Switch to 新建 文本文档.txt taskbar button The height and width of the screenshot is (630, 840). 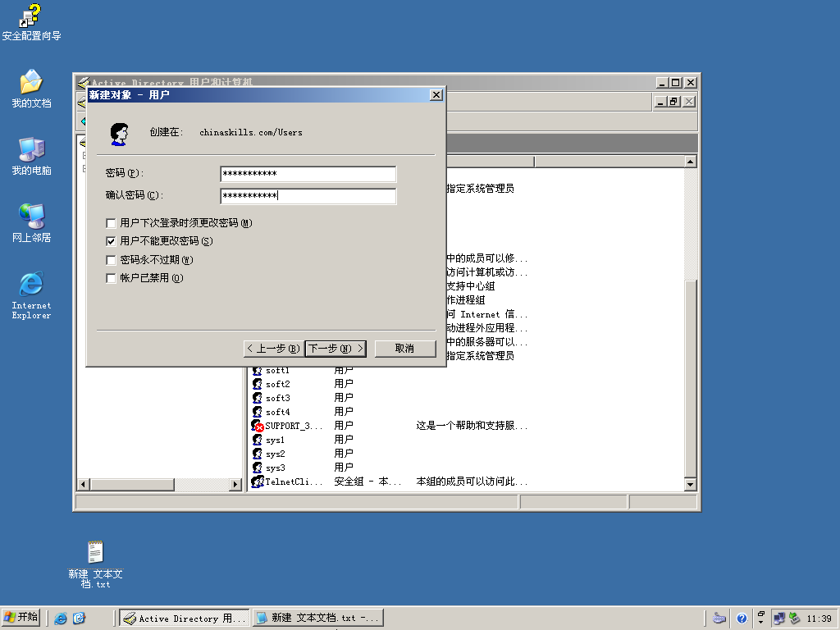coord(318,619)
